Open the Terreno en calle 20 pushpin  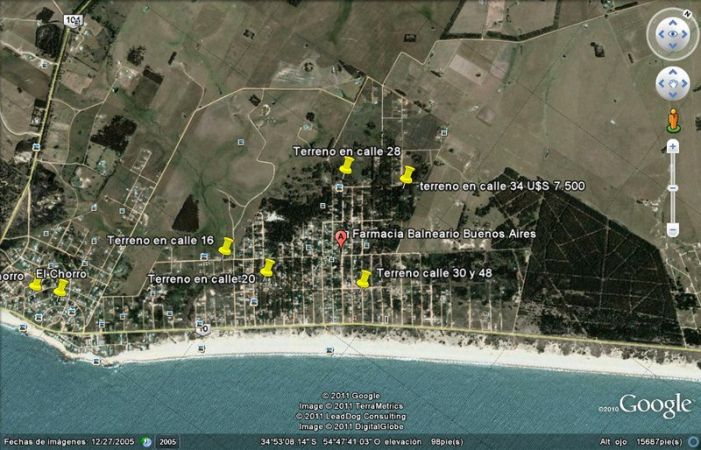point(267,267)
